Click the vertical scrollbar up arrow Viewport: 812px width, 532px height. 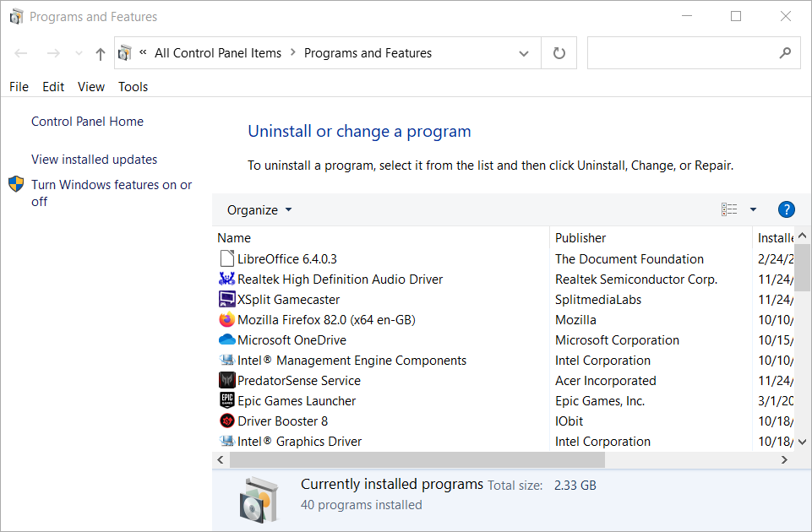click(x=802, y=236)
